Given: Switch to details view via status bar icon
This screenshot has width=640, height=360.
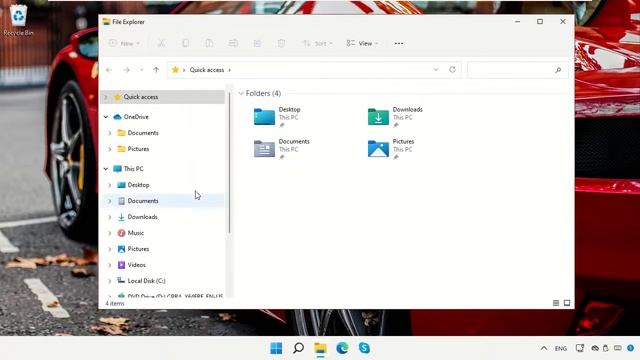Looking at the screenshot, I should 556,303.
